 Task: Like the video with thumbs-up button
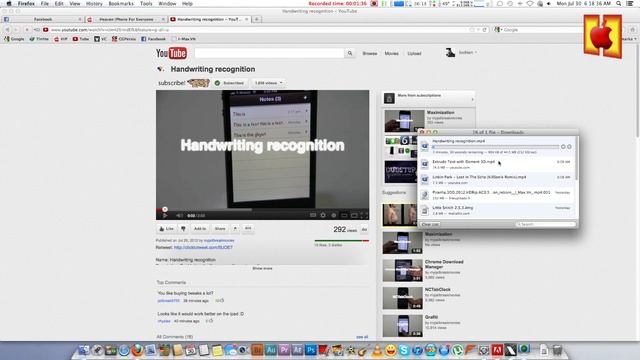(166, 229)
